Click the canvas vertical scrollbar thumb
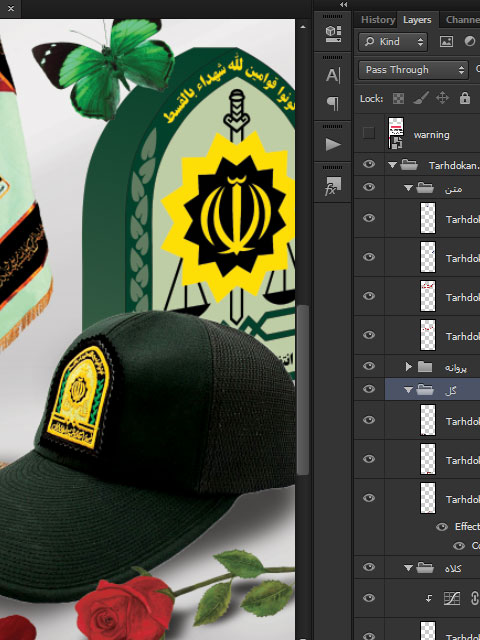The width and height of the screenshot is (480, 640). coord(303,390)
